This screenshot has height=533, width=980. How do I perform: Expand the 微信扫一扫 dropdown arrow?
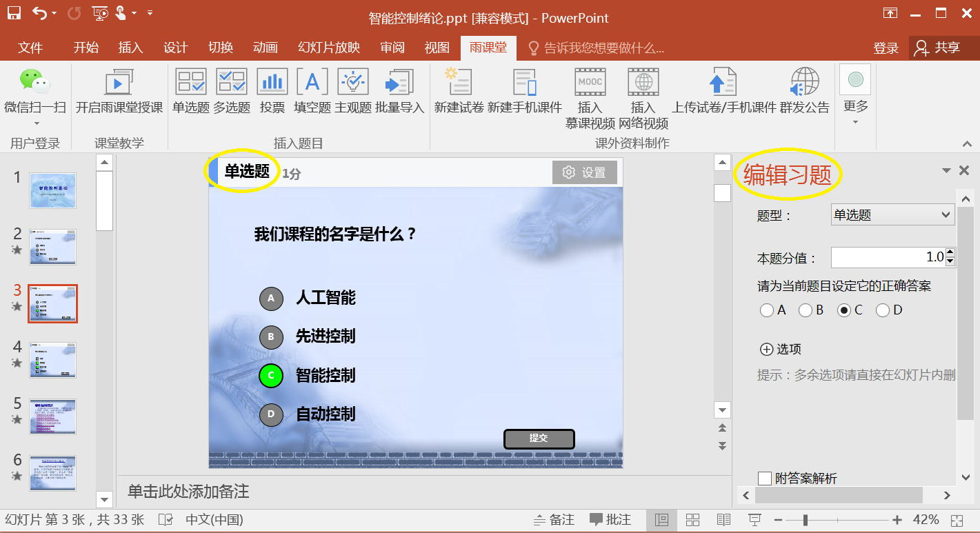pos(37,124)
